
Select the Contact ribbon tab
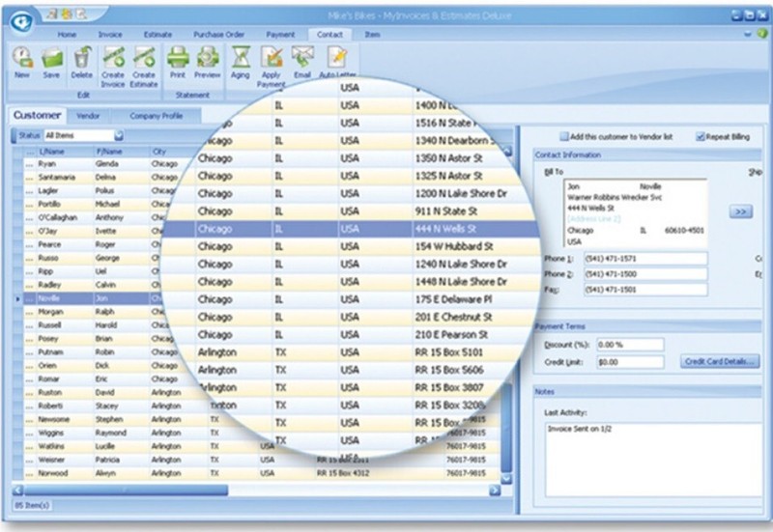point(329,35)
